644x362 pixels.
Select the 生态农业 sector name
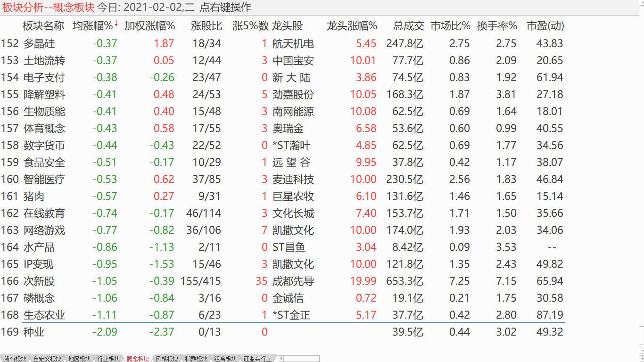click(x=44, y=315)
